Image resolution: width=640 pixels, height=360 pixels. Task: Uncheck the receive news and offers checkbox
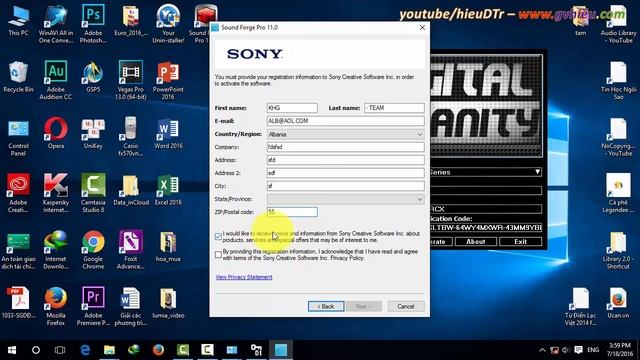pyautogui.click(x=218, y=236)
